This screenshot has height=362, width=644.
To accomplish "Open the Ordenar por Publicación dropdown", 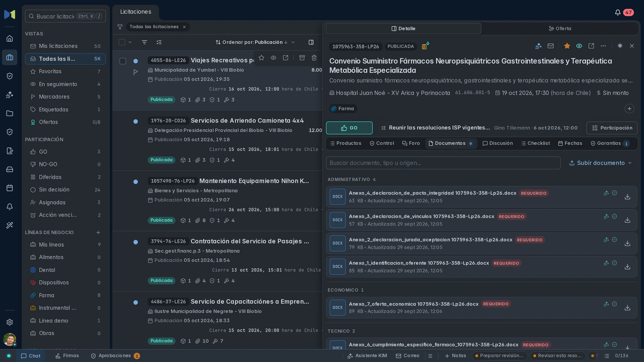I will pos(255,42).
